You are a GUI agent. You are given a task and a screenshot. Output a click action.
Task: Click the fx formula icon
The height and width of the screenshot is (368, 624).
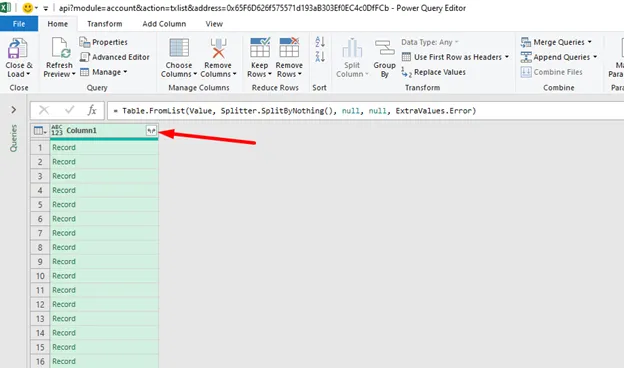(x=92, y=110)
